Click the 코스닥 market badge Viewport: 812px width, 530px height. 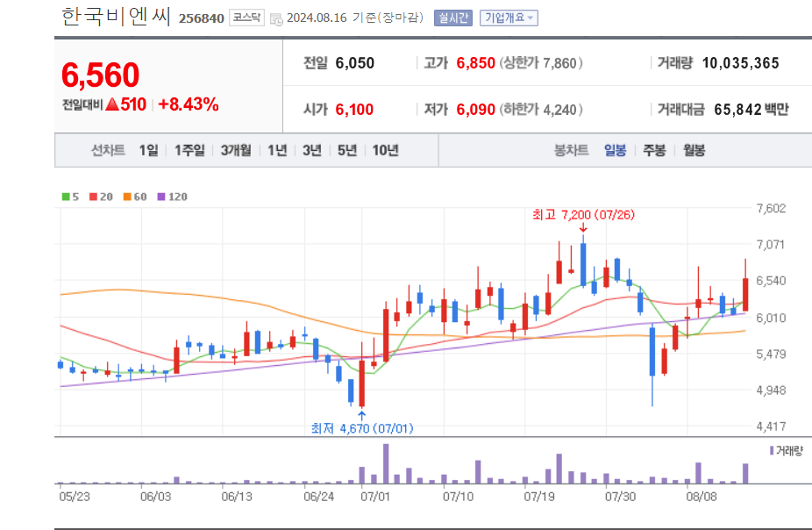pyautogui.click(x=246, y=18)
